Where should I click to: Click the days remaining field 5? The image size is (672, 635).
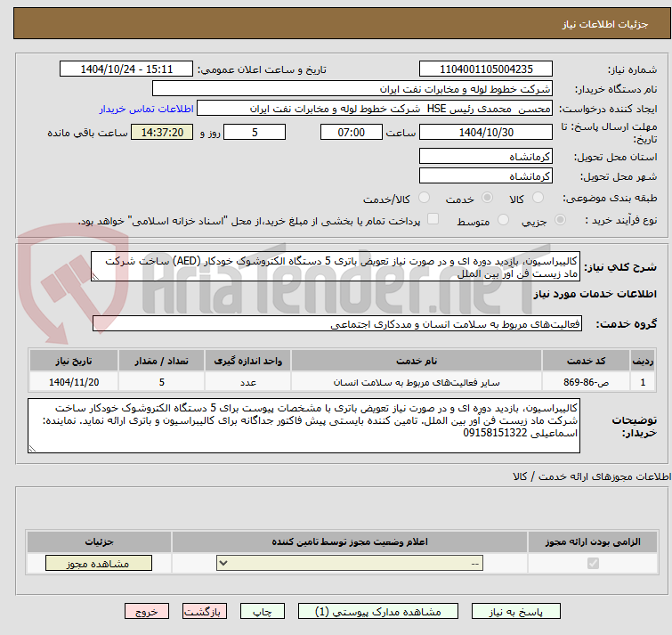click(255, 132)
